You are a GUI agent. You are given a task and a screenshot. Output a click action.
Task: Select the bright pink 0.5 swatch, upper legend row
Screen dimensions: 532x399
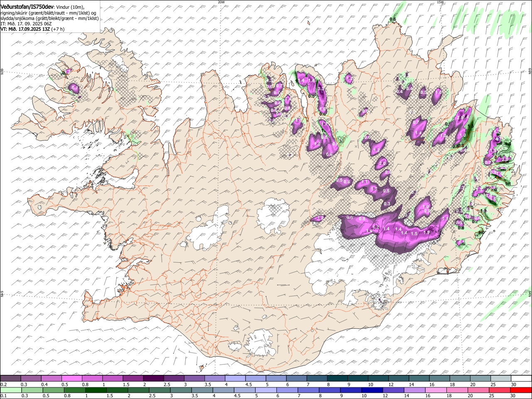[x=71, y=378]
